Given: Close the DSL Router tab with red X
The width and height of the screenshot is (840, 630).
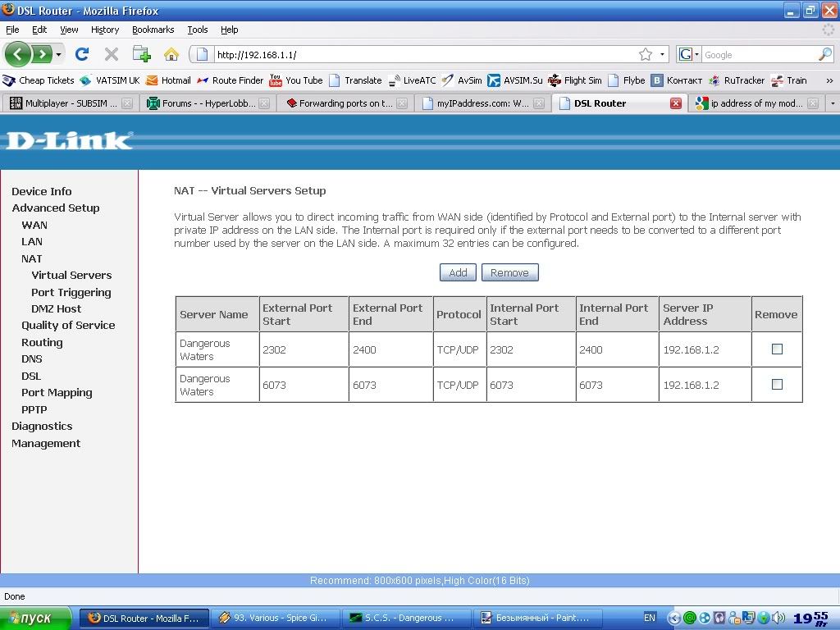Looking at the screenshot, I should (x=676, y=103).
